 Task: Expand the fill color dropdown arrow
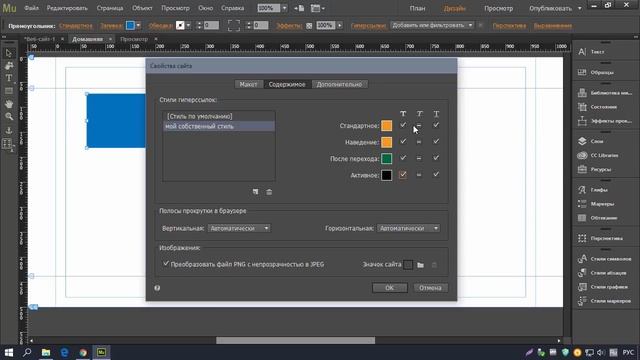click(x=138, y=25)
